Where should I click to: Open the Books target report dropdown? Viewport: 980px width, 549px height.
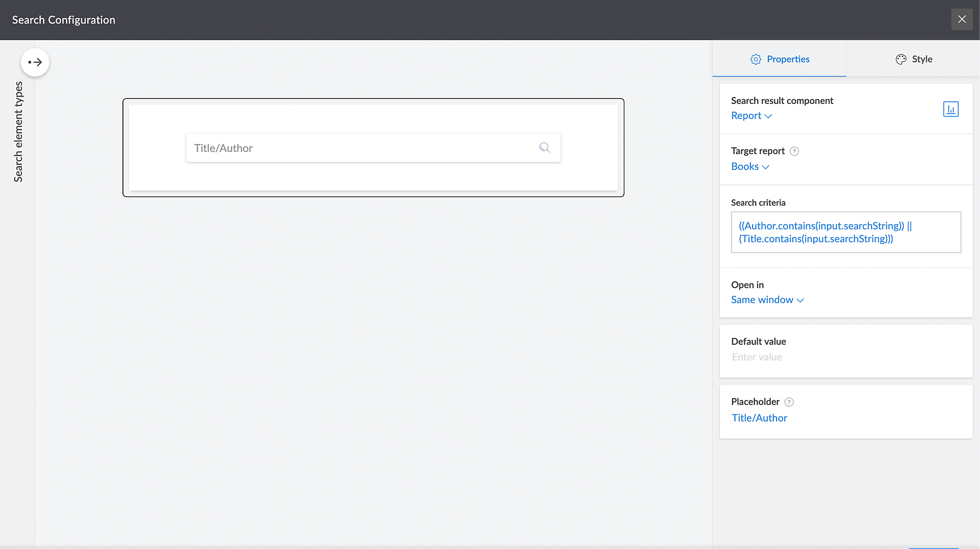pos(750,167)
